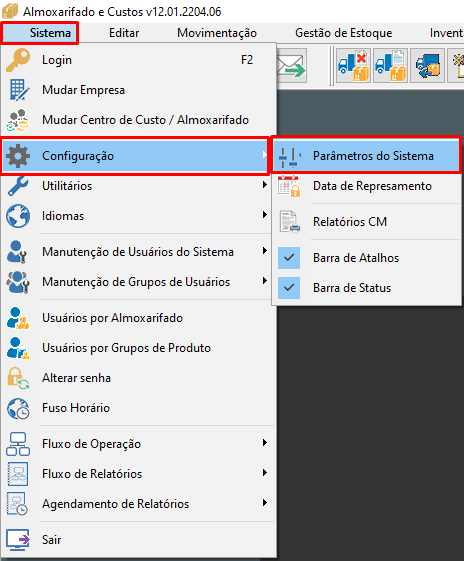The width and height of the screenshot is (464, 561).
Task: Select Usuários por Almoxarifado entry
Action: tap(138, 318)
